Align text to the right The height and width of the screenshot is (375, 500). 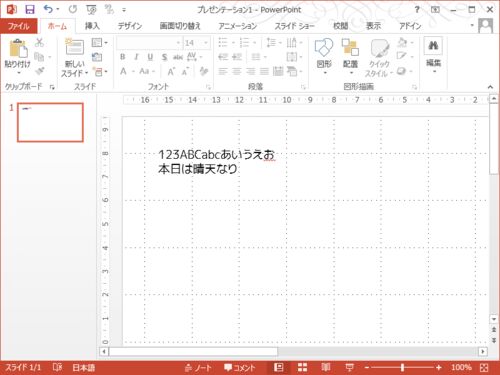tap(251, 71)
